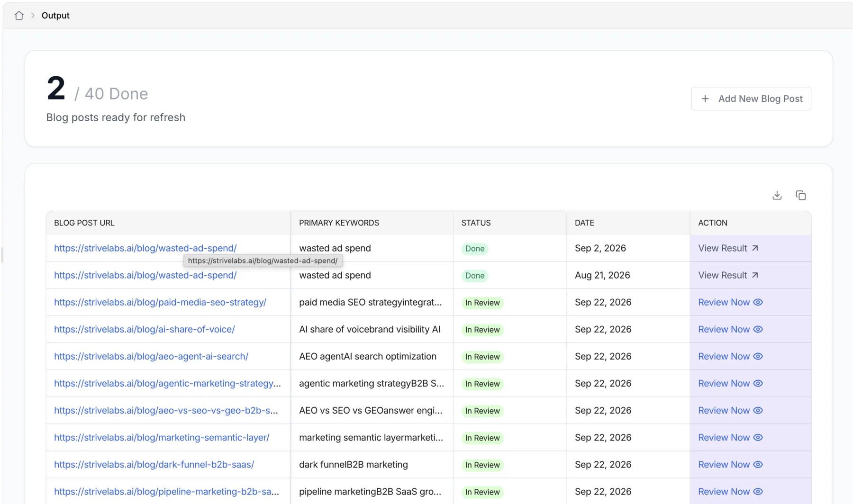Viewport: 853px width, 504px height.
Task: View Result for Aug 21, 2026 row
Action: point(728,275)
